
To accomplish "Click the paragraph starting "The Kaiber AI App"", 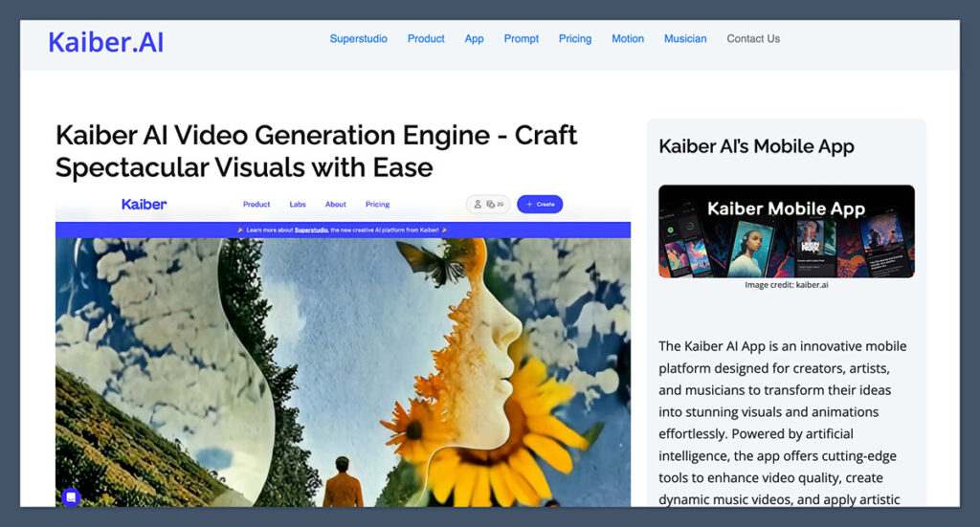I will click(x=783, y=423).
